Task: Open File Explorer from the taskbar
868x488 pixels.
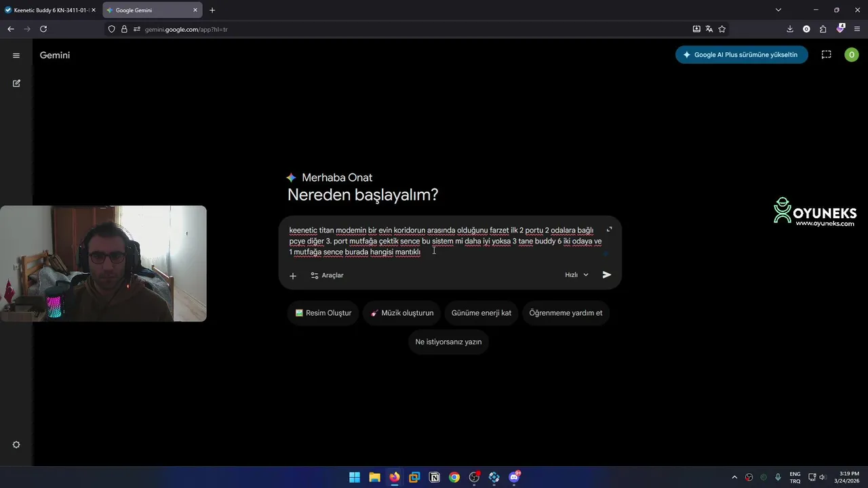Action: [374, 477]
